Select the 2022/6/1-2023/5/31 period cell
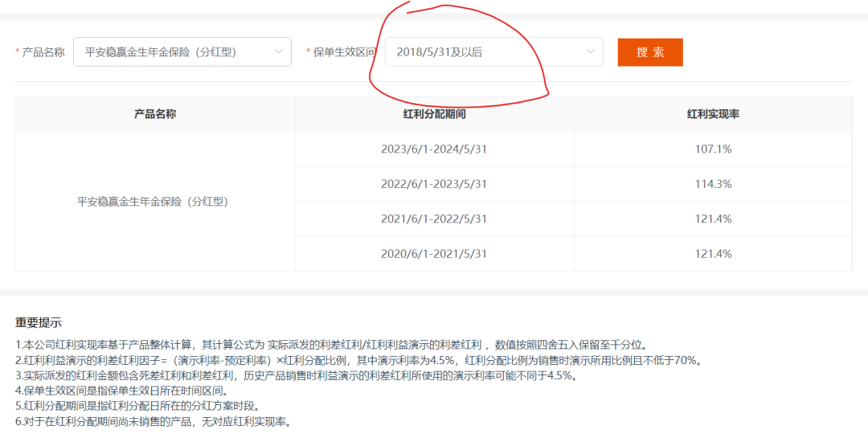This screenshot has height=438, width=868. tap(434, 184)
